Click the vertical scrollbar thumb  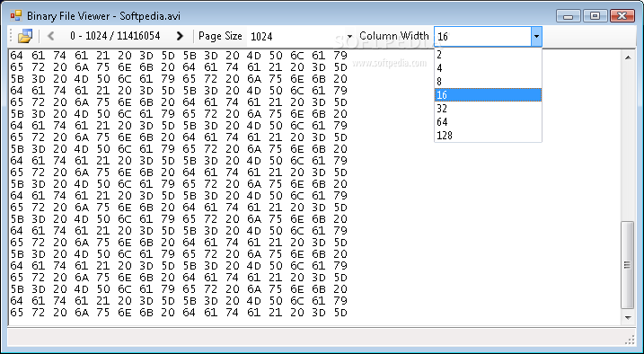[628, 265]
